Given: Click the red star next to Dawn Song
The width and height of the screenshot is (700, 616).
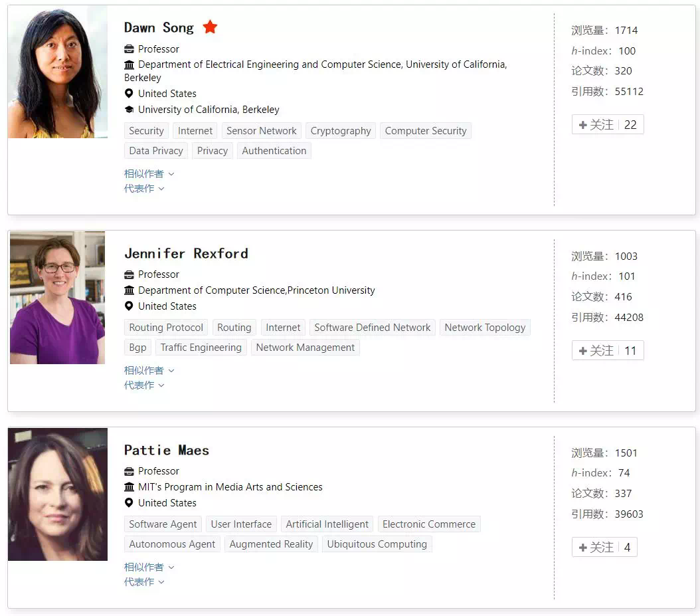Looking at the screenshot, I should (x=210, y=27).
